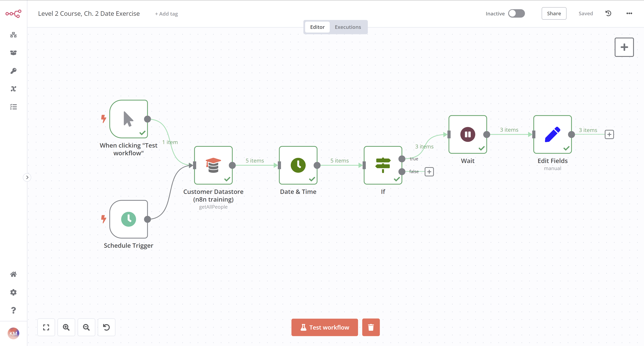This screenshot has width=644, height=346.
Task: Stay on the Editor tab
Action: (317, 27)
